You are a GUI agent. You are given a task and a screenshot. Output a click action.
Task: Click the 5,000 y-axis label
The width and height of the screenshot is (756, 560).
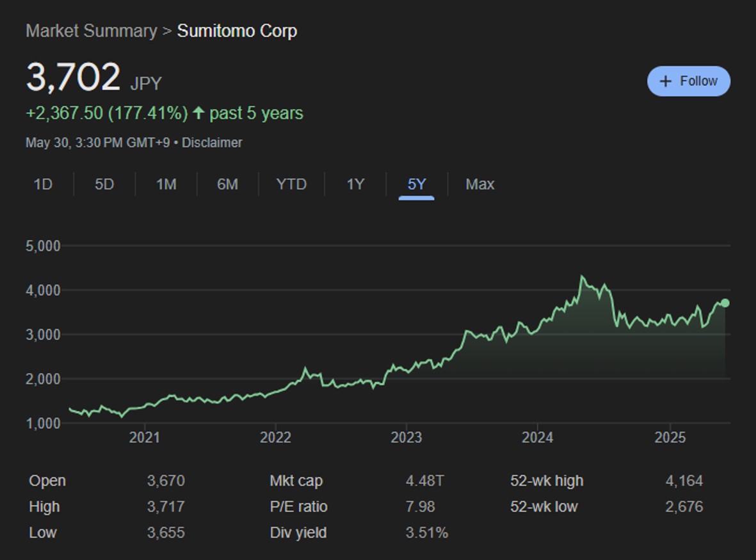coord(43,246)
